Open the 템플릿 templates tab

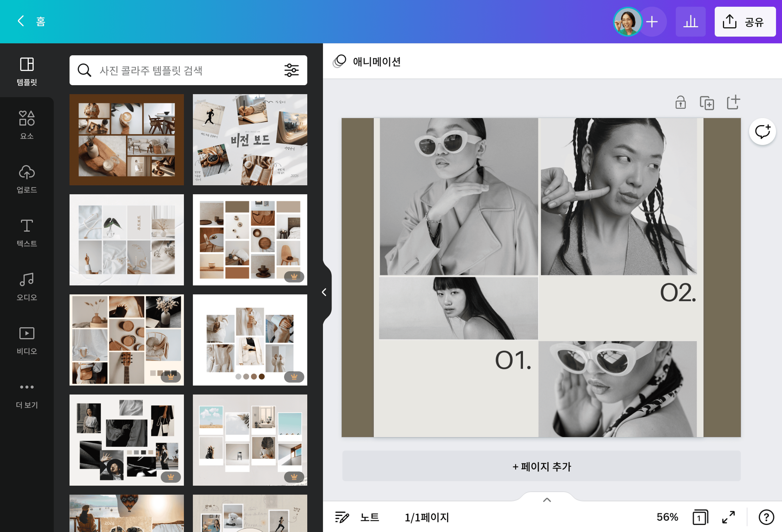pos(27,71)
